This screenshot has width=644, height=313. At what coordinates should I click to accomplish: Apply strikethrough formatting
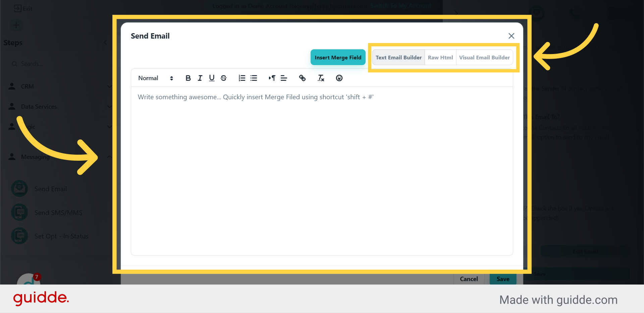click(x=224, y=78)
